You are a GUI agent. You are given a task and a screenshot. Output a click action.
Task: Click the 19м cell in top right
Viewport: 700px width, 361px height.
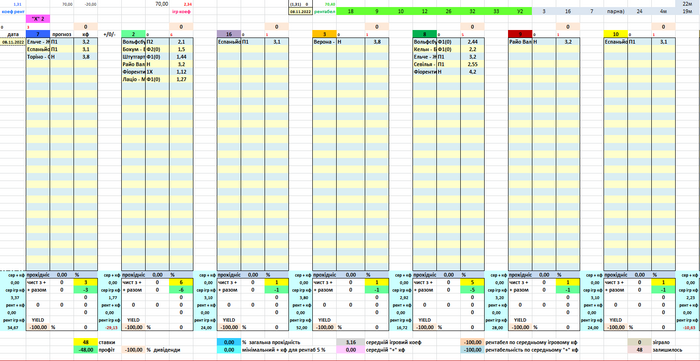[x=688, y=11]
